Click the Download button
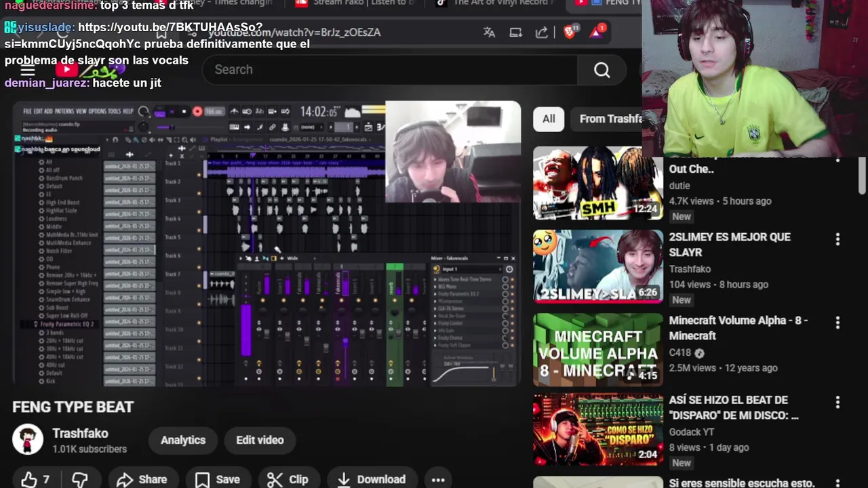 (372, 479)
